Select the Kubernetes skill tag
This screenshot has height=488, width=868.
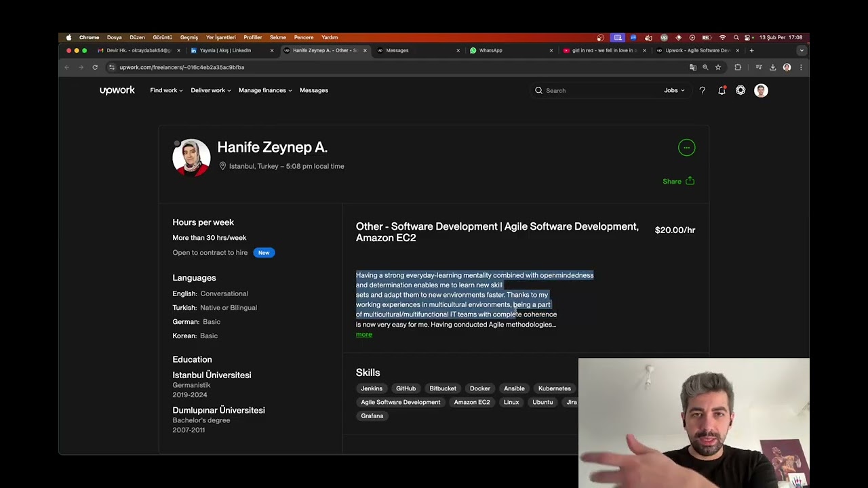[555, 388]
